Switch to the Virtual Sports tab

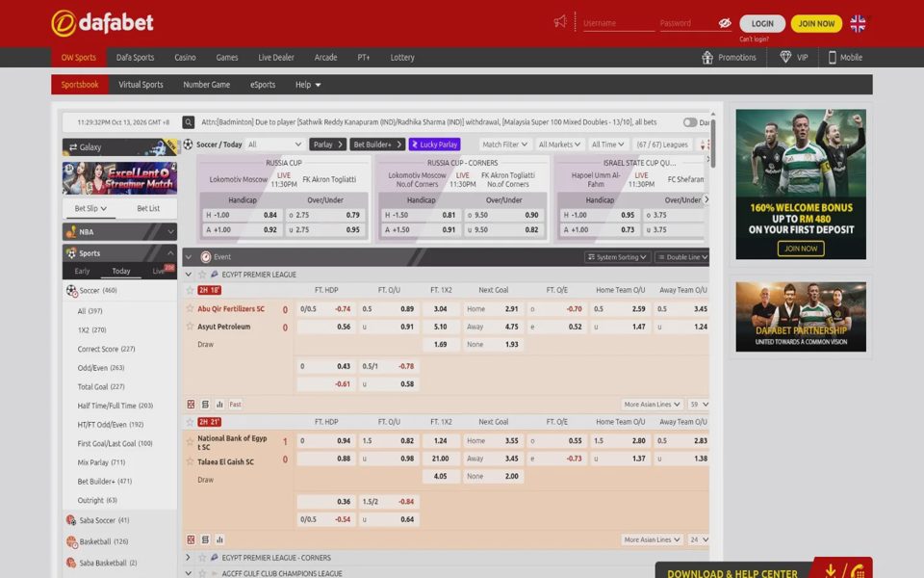tap(141, 85)
